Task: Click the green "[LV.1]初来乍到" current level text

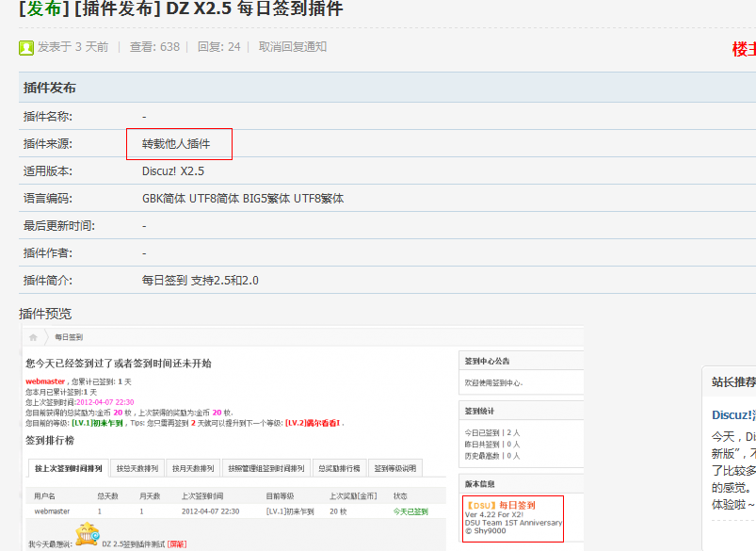Action: click(97, 423)
